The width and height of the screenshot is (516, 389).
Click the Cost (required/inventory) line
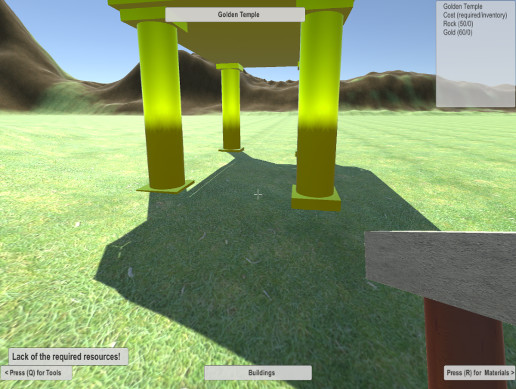[475, 15]
